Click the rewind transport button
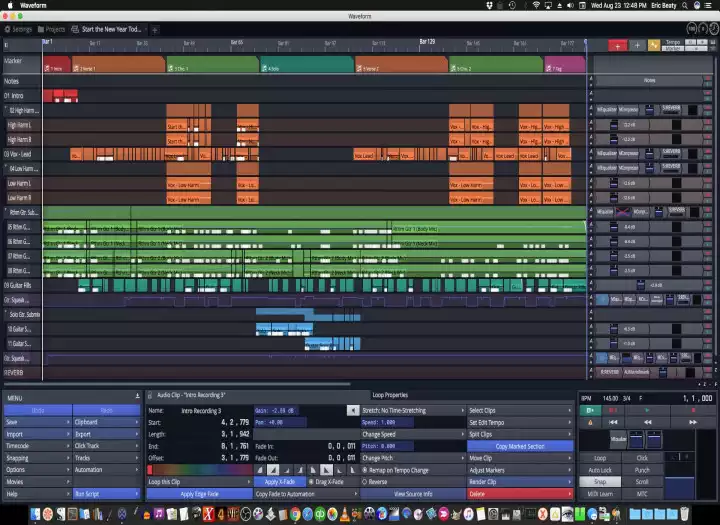Viewport: 720px width, 525px height. [647, 423]
